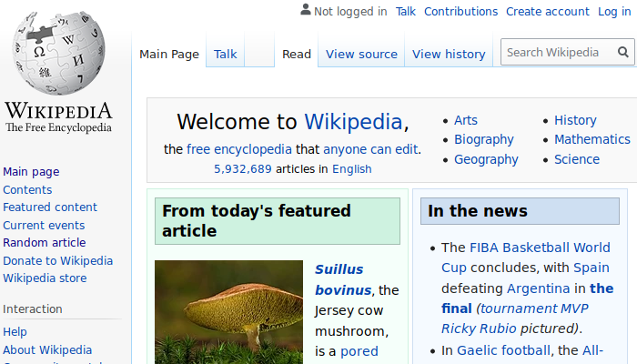Click the Wikipedia link in welcome heading
637x364 pixels.
coord(353,122)
